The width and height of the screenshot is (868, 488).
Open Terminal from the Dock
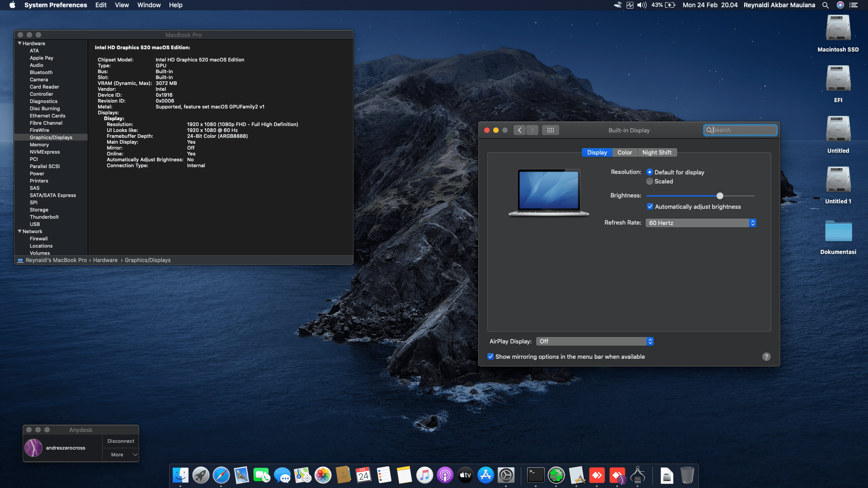point(536,475)
